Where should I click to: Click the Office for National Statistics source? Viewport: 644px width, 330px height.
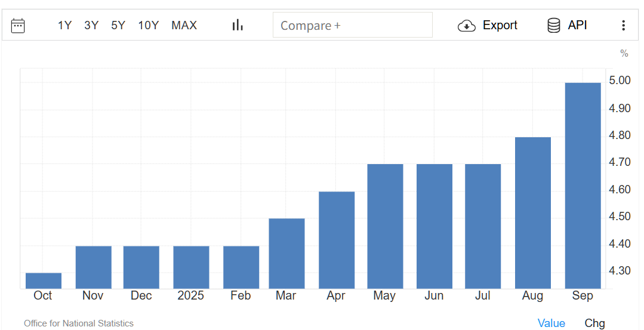(79, 323)
